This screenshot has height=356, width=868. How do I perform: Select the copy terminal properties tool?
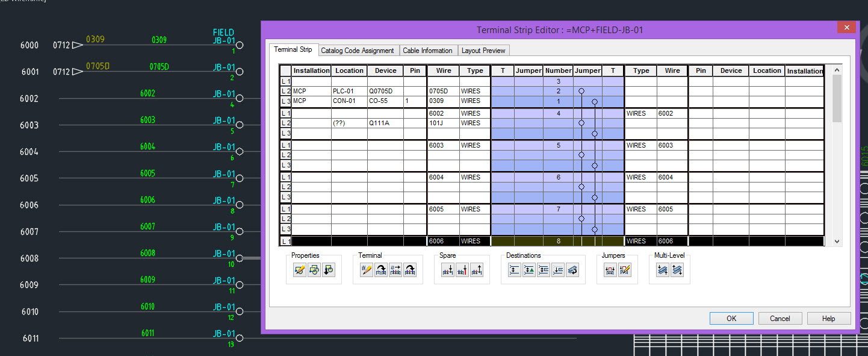(314, 270)
